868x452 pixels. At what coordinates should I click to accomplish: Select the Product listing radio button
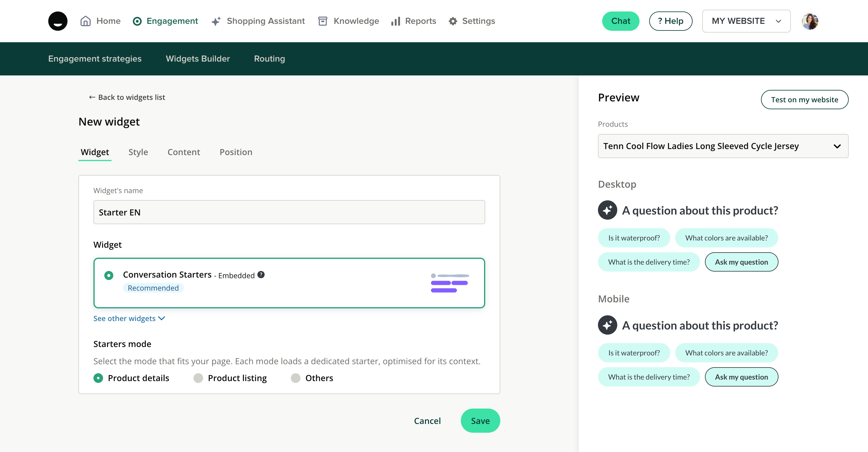[198, 378]
